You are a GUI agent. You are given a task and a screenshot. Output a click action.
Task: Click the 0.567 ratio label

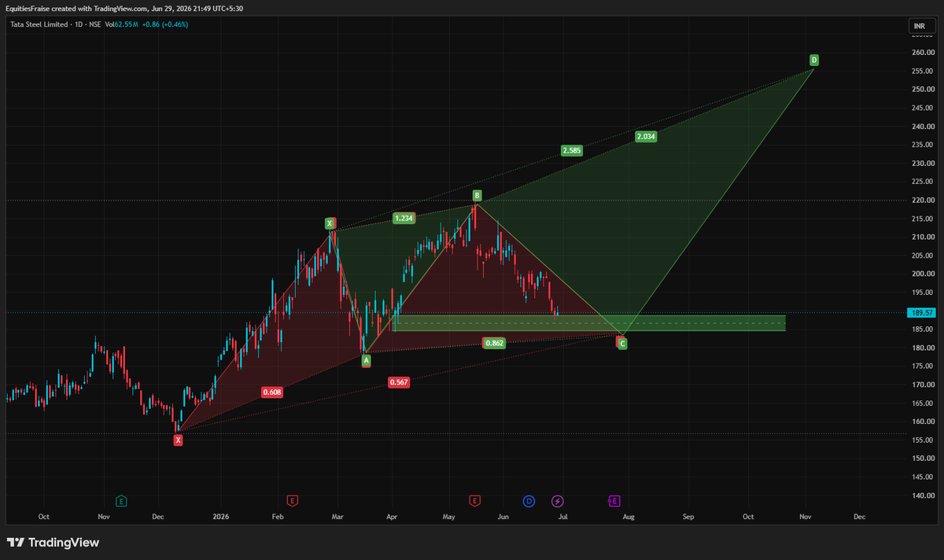click(x=399, y=382)
